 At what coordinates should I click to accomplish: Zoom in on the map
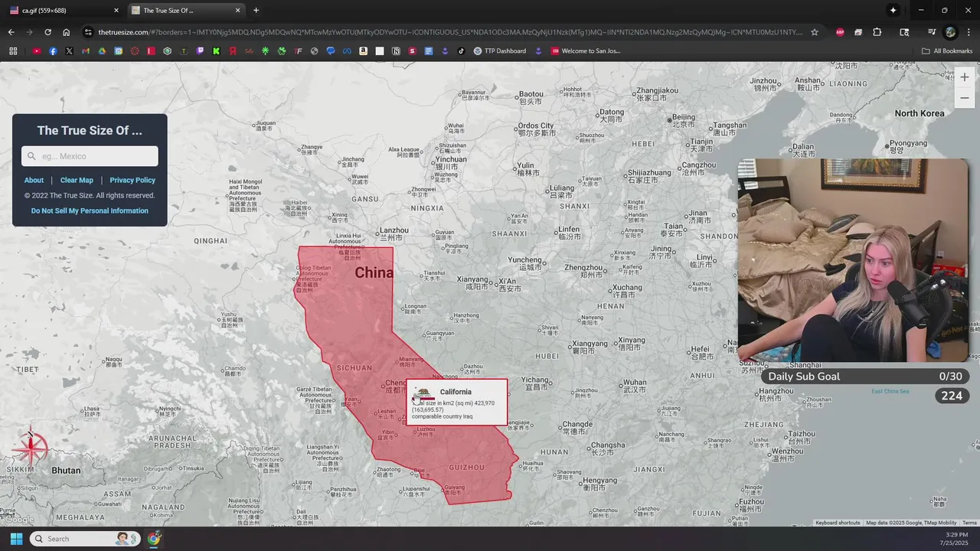tap(964, 77)
